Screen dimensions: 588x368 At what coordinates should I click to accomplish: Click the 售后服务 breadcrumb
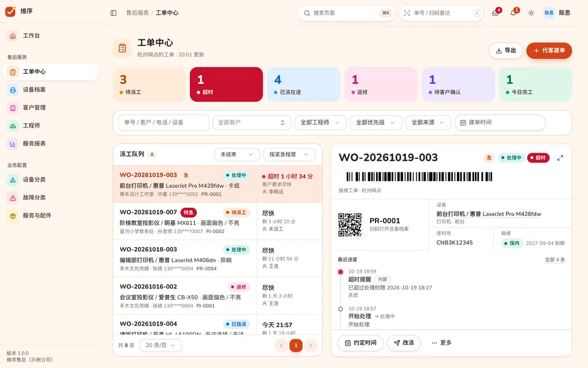click(138, 13)
